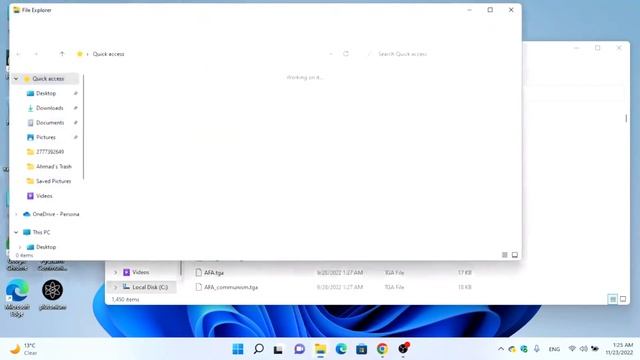Select Quick access in the navigation pane
Viewport: 640px width, 360px height.
click(x=48, y=78)
